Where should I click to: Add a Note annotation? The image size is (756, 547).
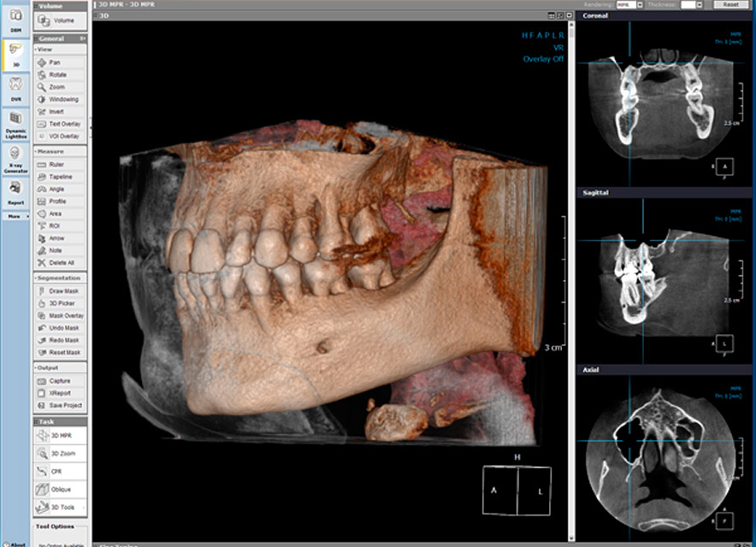pyautogui.click(x=60, y=250)
